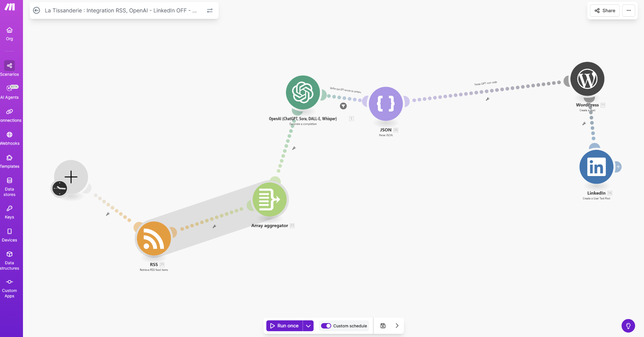Open the LinkedIn module
The image size is (644, 337).
(x=596, y=167)
